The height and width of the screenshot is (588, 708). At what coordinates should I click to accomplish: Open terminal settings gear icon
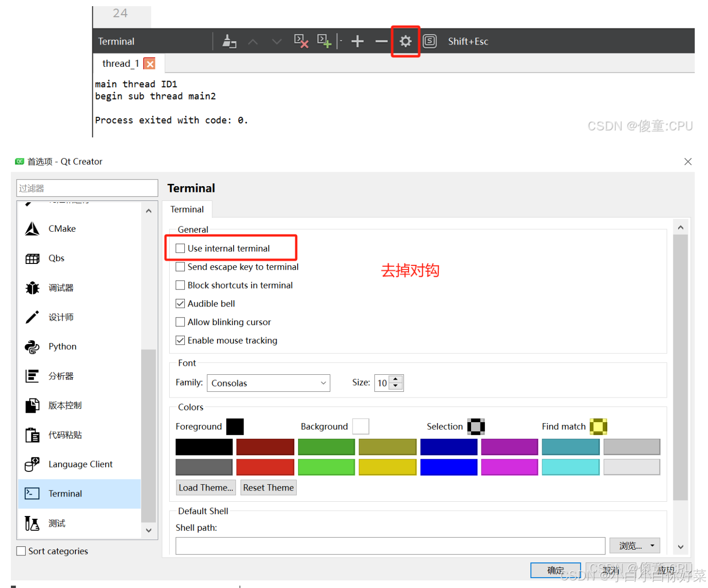click(x=405, y=41)
